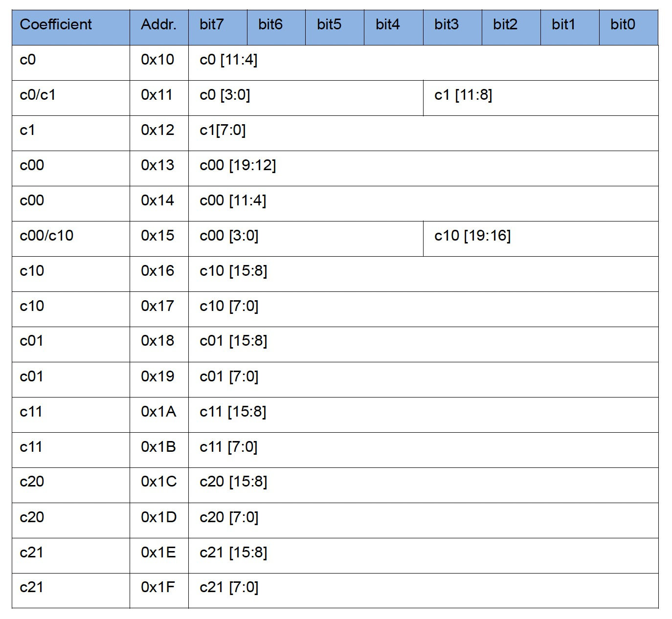This screenshot has height=619, width=672.
Task: Select the bit4 header cell
Action: tap(394, 27)
